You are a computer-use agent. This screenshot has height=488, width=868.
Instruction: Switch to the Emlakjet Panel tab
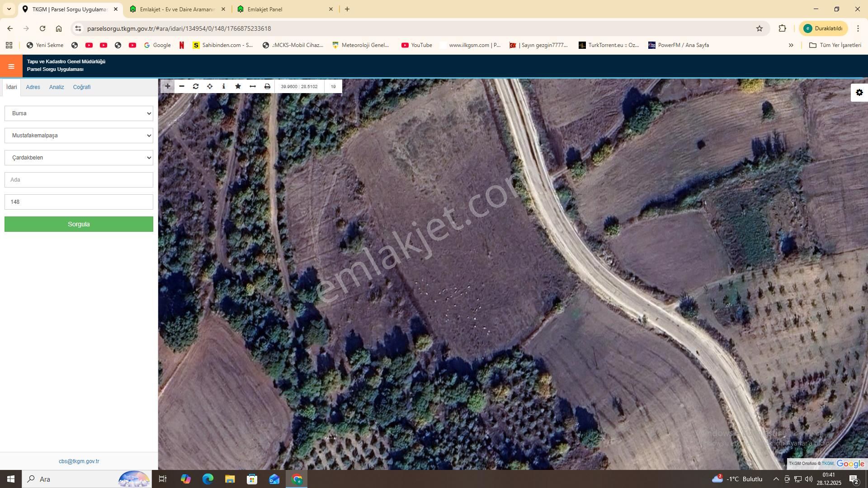pos(285,9)
